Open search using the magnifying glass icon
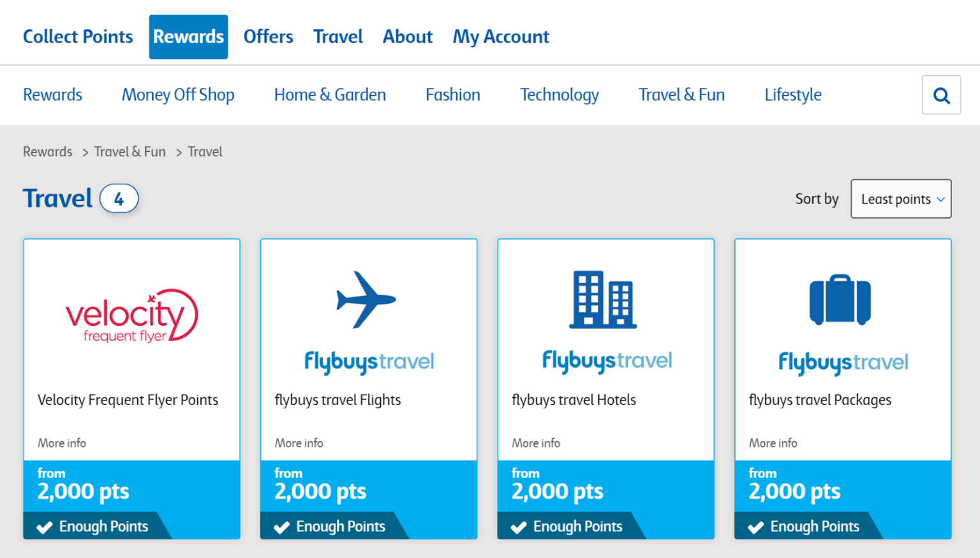 941,94
